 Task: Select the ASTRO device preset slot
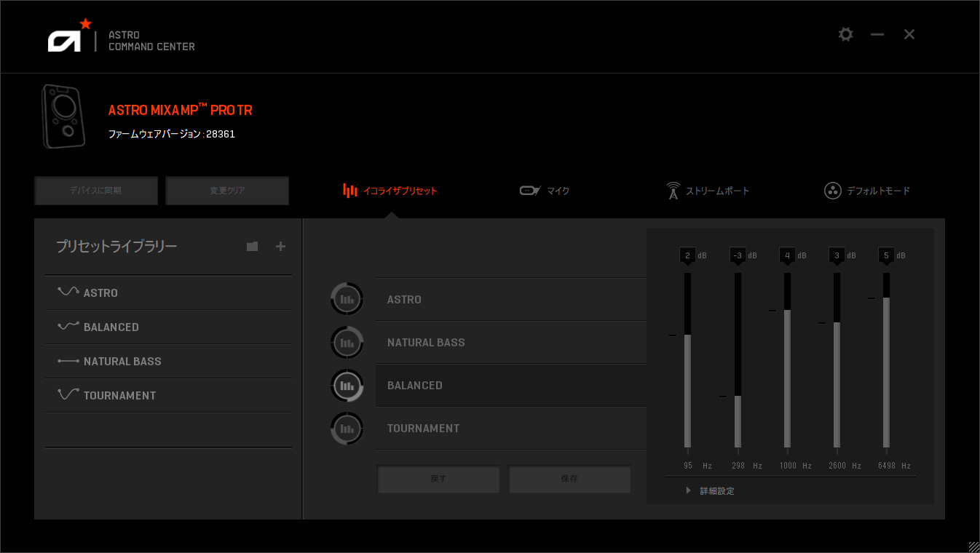(511, 299)
